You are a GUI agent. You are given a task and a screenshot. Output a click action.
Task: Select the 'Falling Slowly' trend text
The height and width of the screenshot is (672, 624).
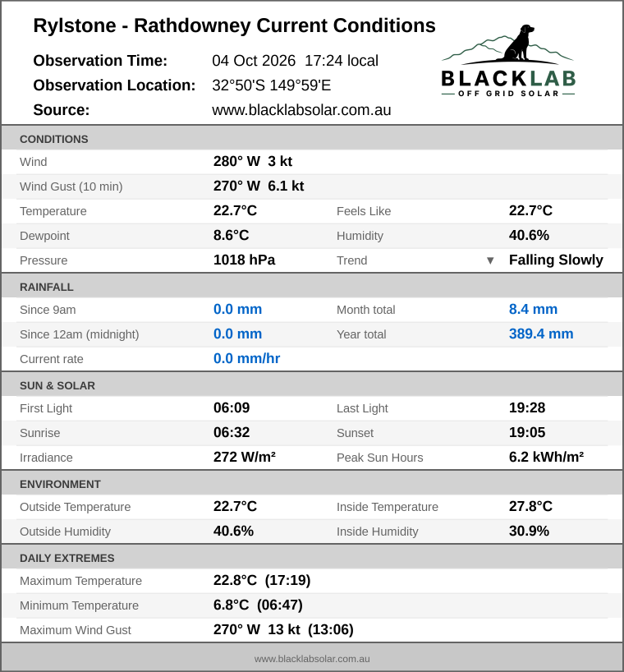pyautogui.click(x=556, y=260)
